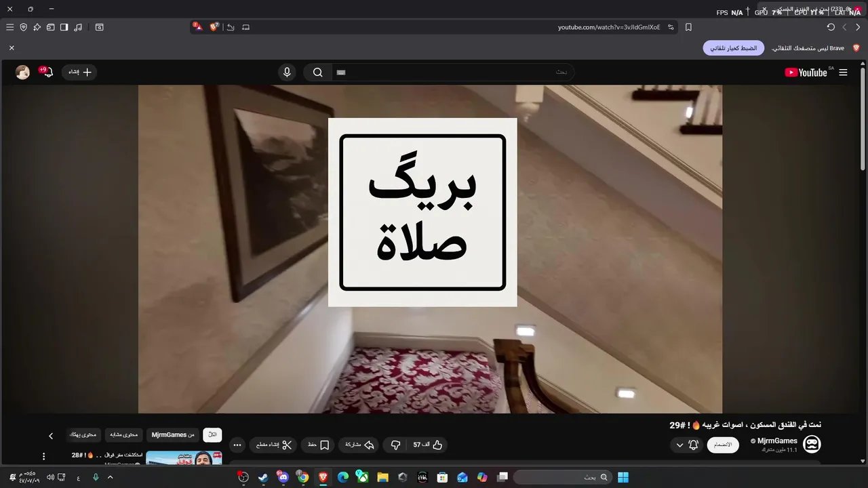Viewport: 868px width, 488px height.
Task: Click the youtube.com URL address field
Action: [609, 27]
